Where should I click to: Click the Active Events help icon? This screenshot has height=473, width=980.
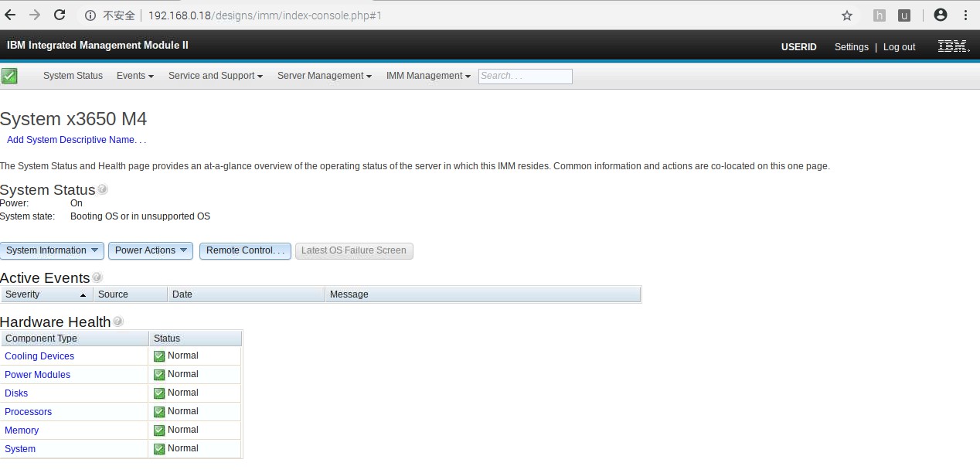[x=97, y=276]
